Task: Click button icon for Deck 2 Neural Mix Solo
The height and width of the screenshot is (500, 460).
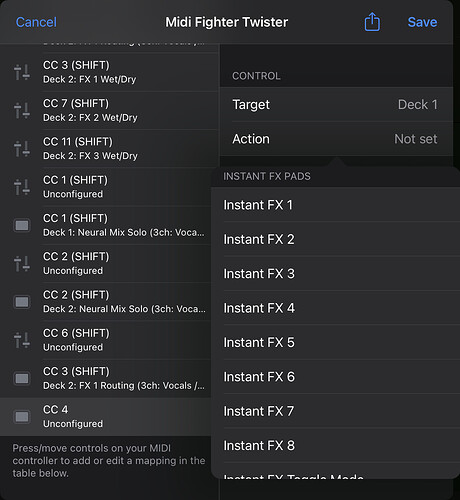Action: [x=22, y=302]
